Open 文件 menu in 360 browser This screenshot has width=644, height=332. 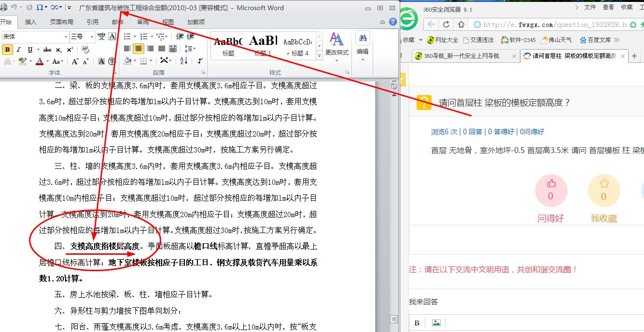tap(590, 7)
